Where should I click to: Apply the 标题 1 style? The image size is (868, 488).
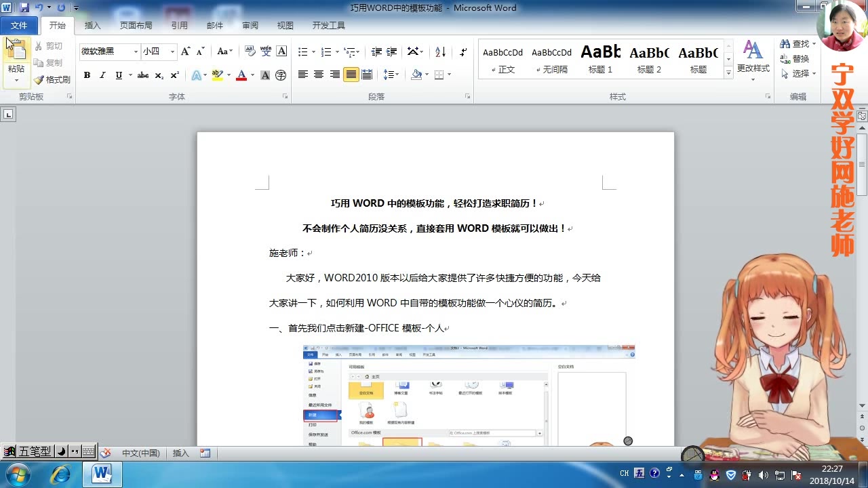(x=601, y=60)
